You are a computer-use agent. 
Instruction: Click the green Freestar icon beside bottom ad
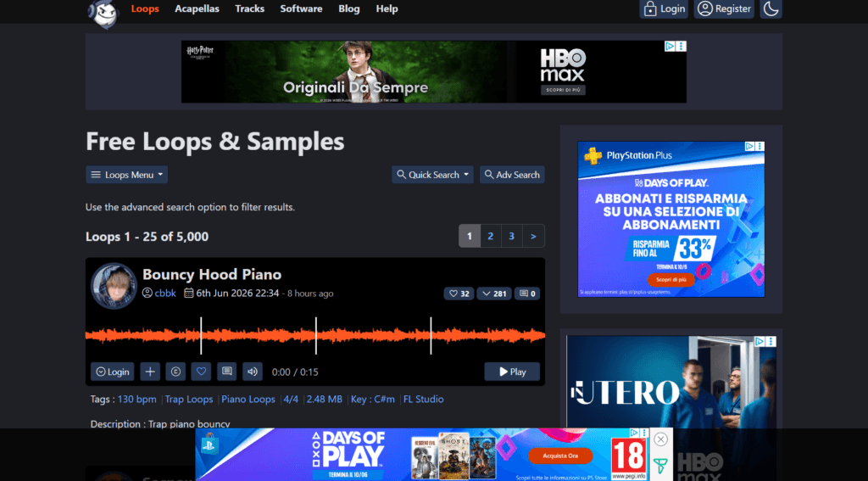coord(660,466)
